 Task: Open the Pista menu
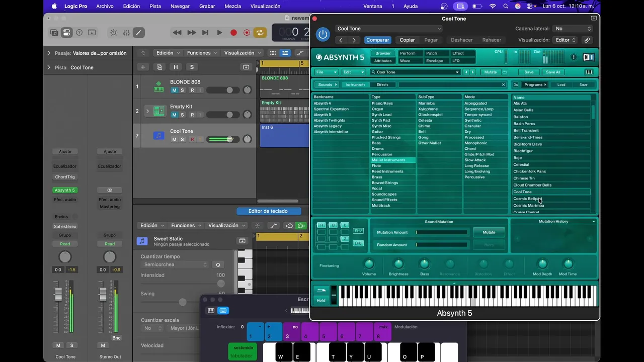click(x=155, y=6)
